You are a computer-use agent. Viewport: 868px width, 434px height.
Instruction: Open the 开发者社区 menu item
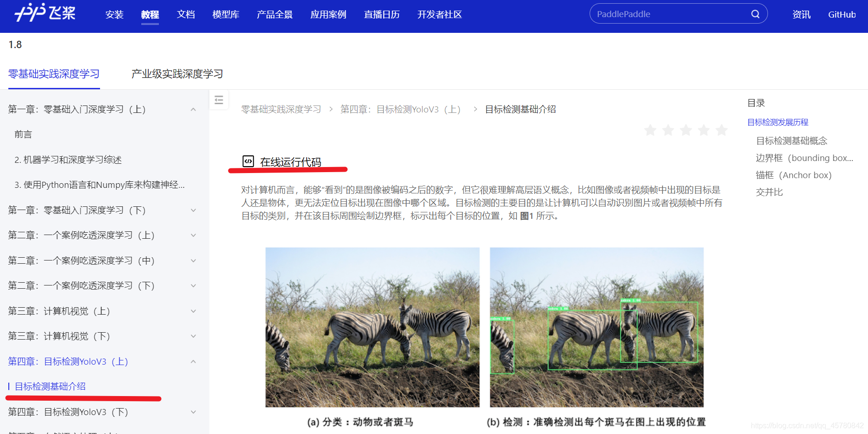tap(440, 14)
